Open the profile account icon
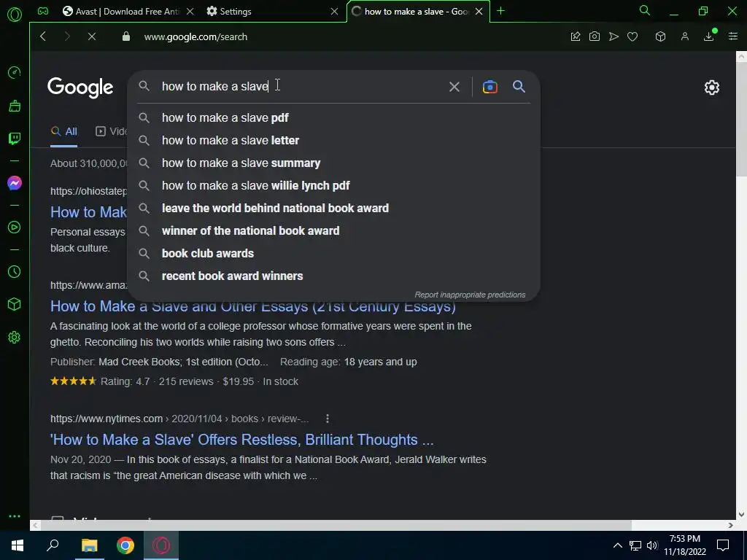747x560 pixels. click(684, 36)
